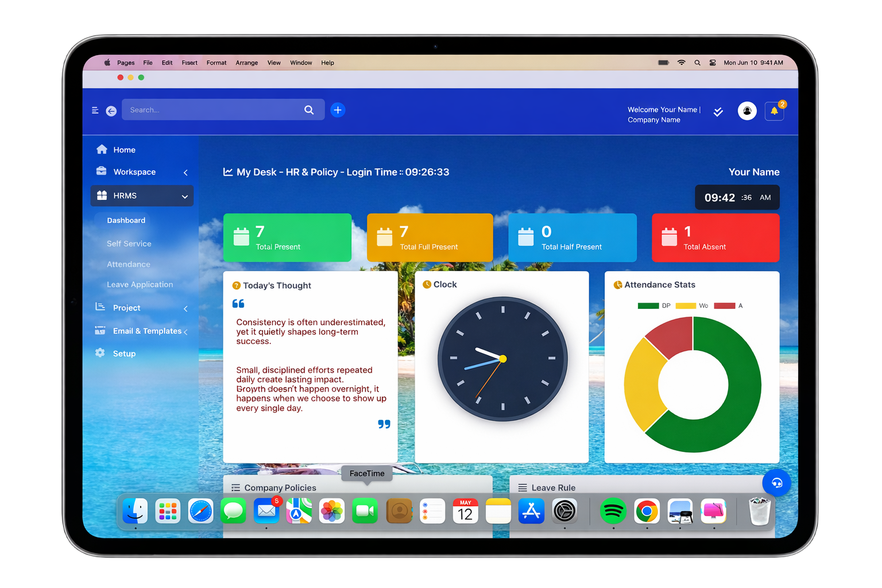Select Attendance under HRMS
Image resolution: width=882 pixels, height=588 pixels.
[x=129, y=264]
